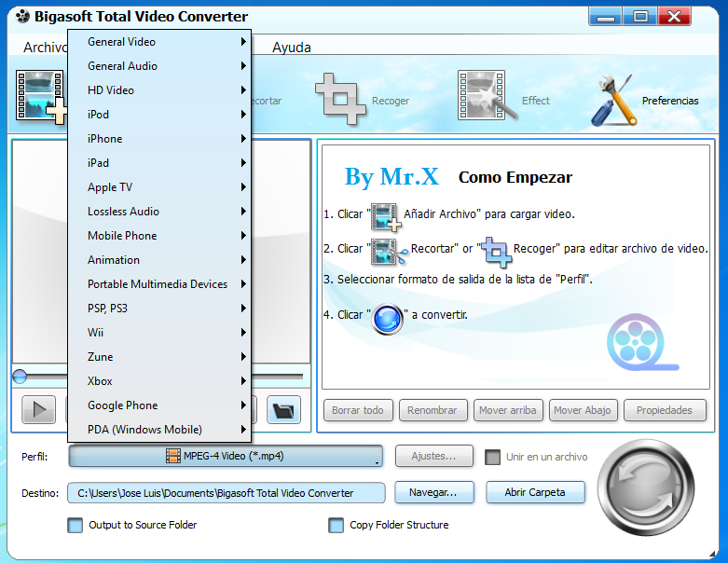The image size is (728, 563).
Task: Expand Lossless Audio submenu
Action: click(x=159, y=212)
